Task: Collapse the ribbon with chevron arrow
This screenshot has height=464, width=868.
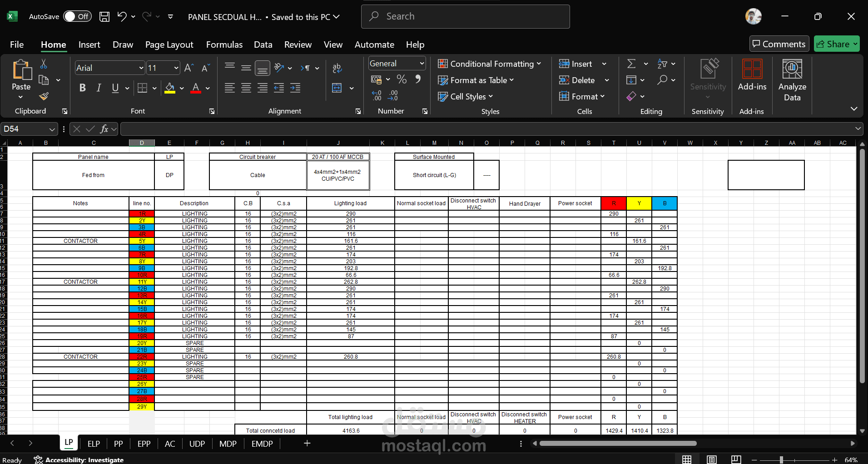Action: 854,109
